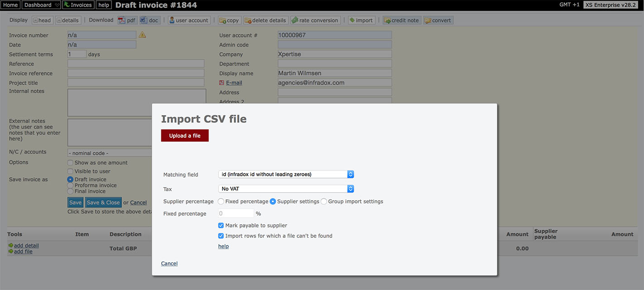Select Draft invoice radio option
This screenshot has height=290, width=644.
[70, 179]
